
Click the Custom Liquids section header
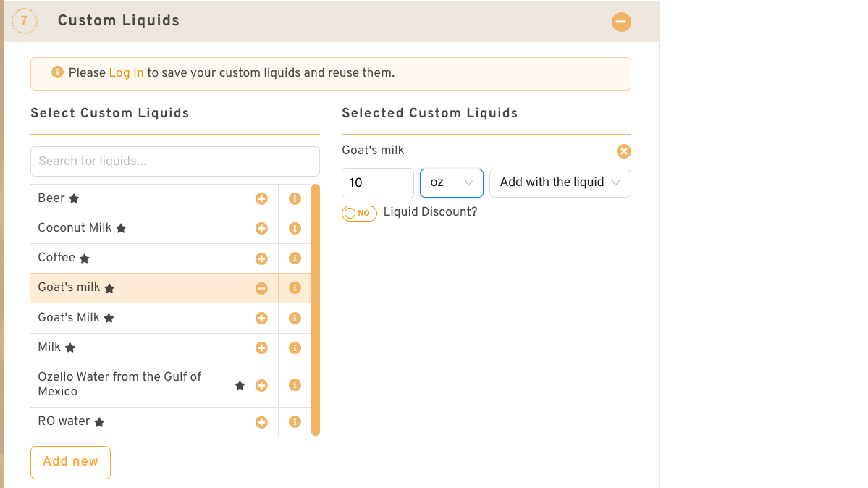pos(119,21)
